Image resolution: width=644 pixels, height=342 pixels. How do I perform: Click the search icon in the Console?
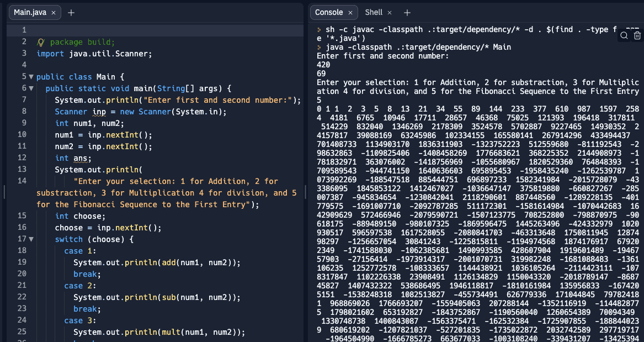tap(624, 35)
